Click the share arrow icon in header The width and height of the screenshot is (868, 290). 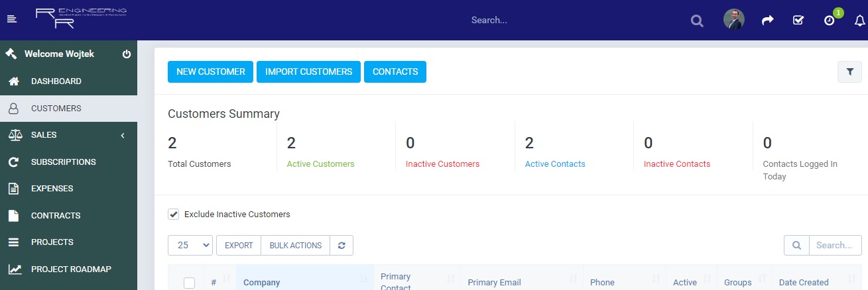(767, 21)
